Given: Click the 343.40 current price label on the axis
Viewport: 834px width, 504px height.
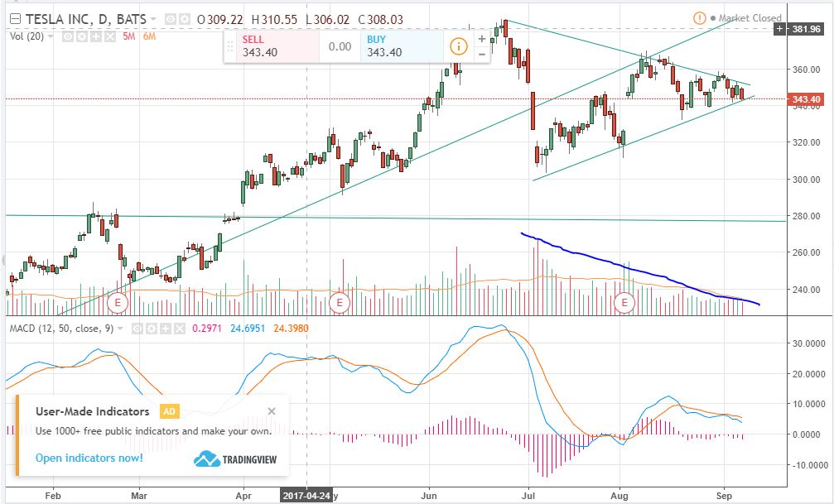Looking at the screenshot, I should point(806,99).
